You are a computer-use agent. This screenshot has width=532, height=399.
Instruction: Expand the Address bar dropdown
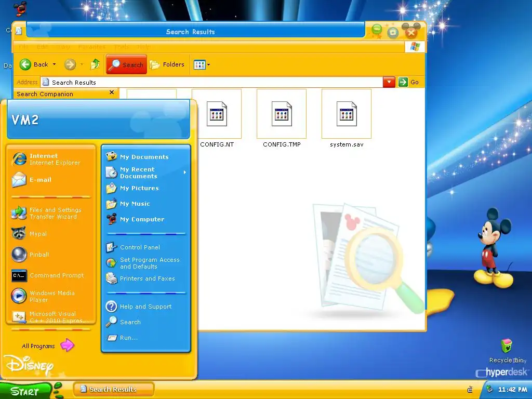point(389,82)
